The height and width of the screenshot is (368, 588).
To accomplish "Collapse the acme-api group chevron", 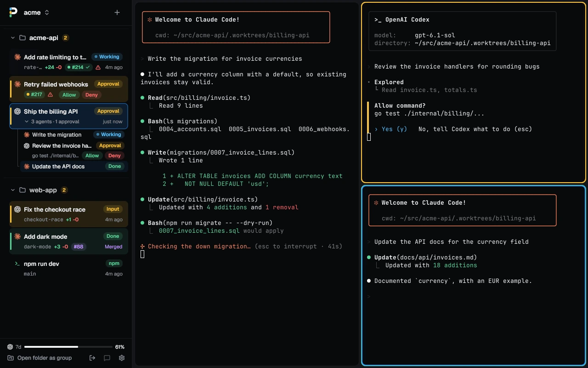I will tap(13, 38).
